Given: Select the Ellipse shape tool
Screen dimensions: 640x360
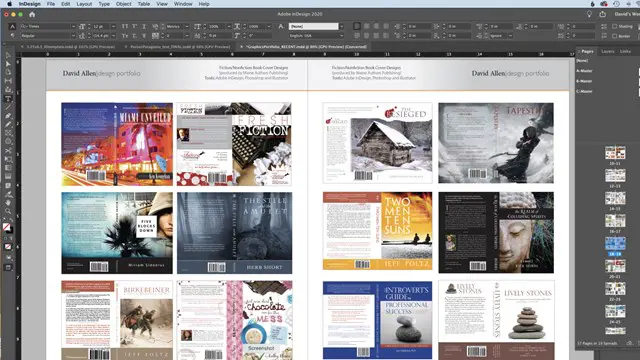Looking at the screenshot, I should point(8,142).
